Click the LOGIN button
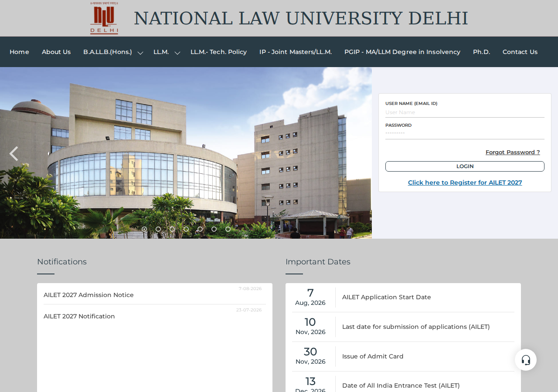 [465, 166]
